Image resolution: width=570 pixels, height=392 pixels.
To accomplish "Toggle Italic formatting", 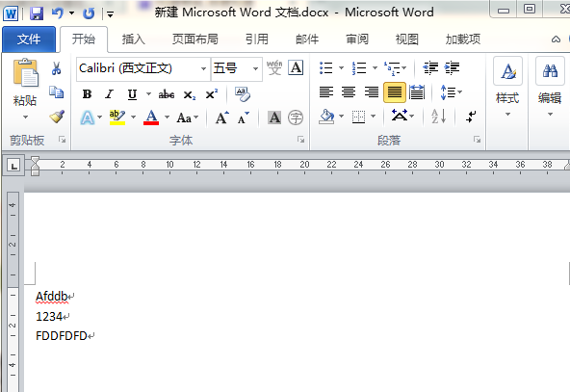I will (109, 94).
